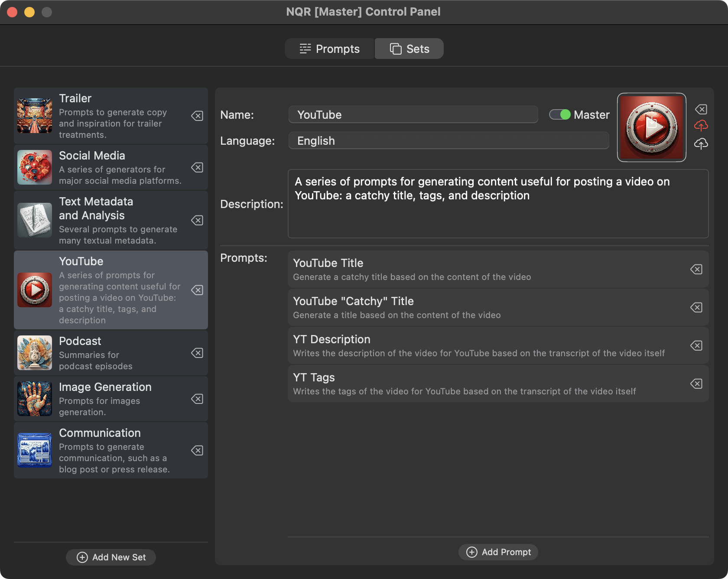Toggle the Master switch off
This screenshot has width=728, height=579.
click(559, 114)
